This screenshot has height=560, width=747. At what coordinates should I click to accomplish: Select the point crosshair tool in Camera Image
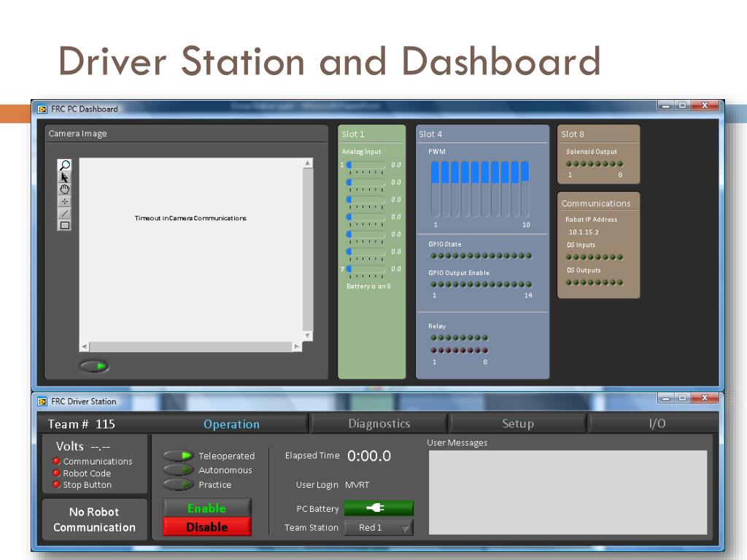[64, 201]
